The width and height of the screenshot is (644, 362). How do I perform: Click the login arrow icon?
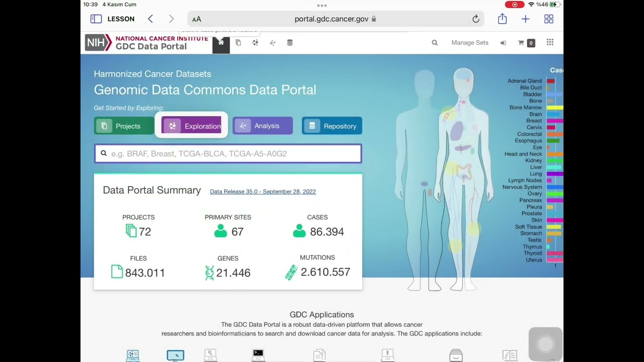(503, 43)
